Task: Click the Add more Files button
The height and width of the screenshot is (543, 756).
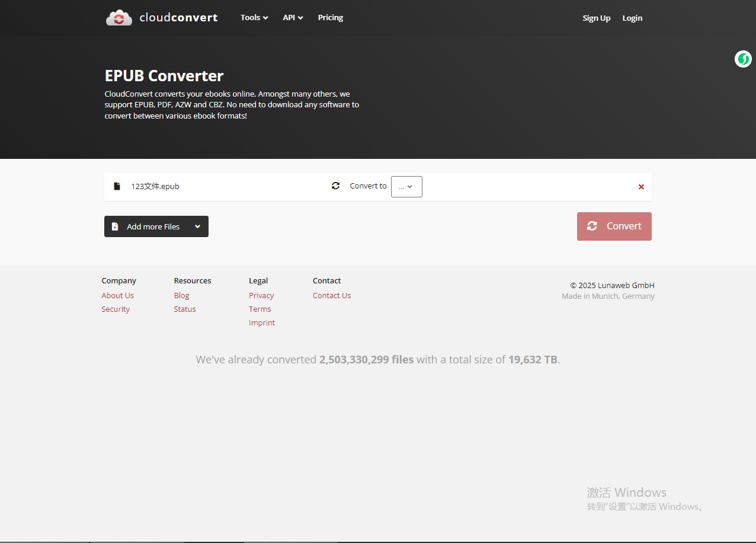Action: tap(146, 226)
